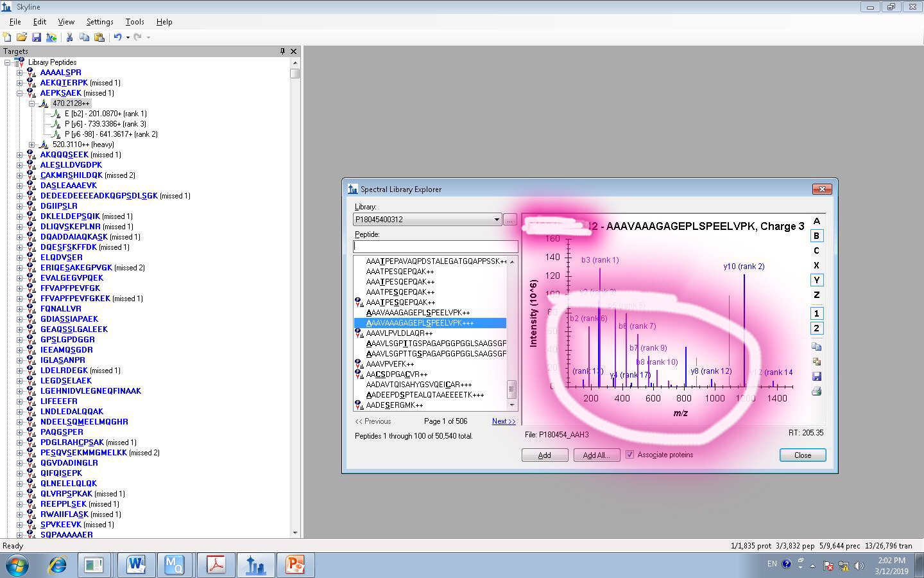
Task: Click the Next >> page link
Action: point(504,421)
